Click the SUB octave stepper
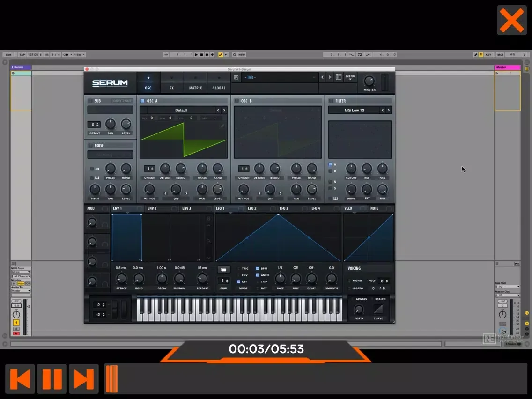Viewport: 532px width, 399px height. pyautogui.click(x=94, y=125)
